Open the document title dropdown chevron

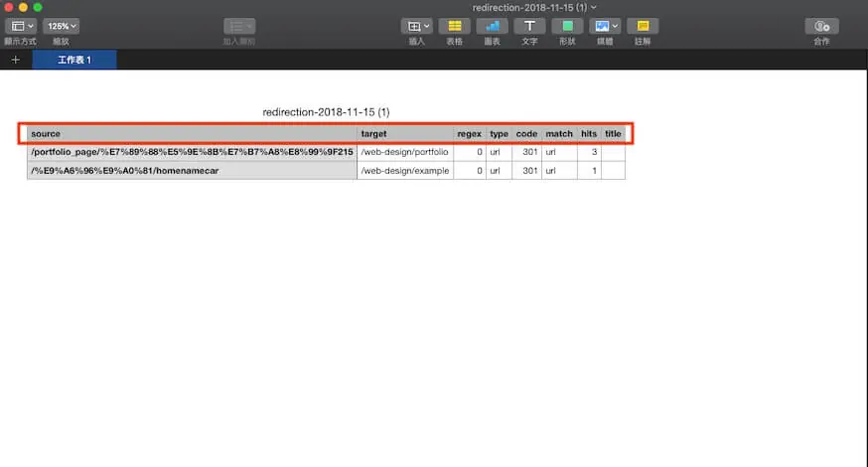click(x=594, y=7)
